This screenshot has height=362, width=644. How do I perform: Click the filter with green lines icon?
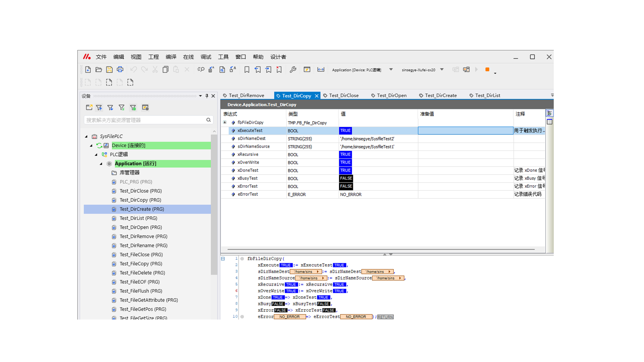tap(122, 108)
